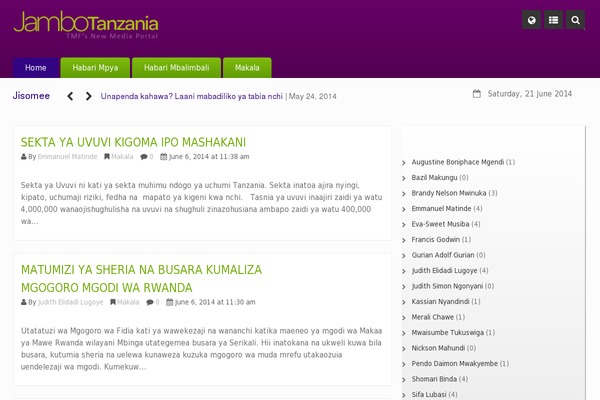Go to the Makala tab
Screen dimensions: 600x400
(247, 68)
